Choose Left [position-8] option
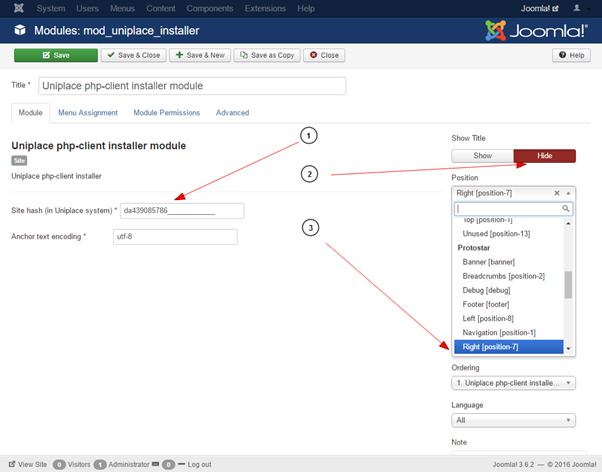602x472 pixels. 508,318
